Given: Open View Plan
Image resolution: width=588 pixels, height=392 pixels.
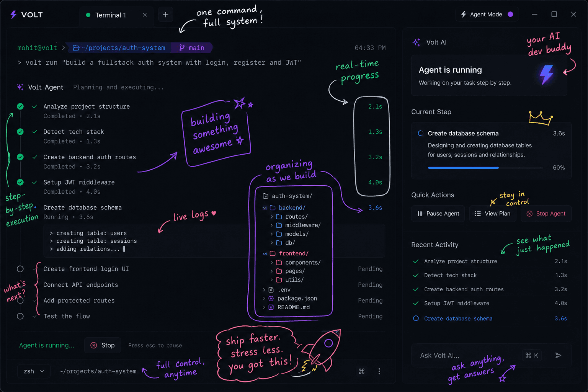Looking at the screenshot, I should click(493, 214).
